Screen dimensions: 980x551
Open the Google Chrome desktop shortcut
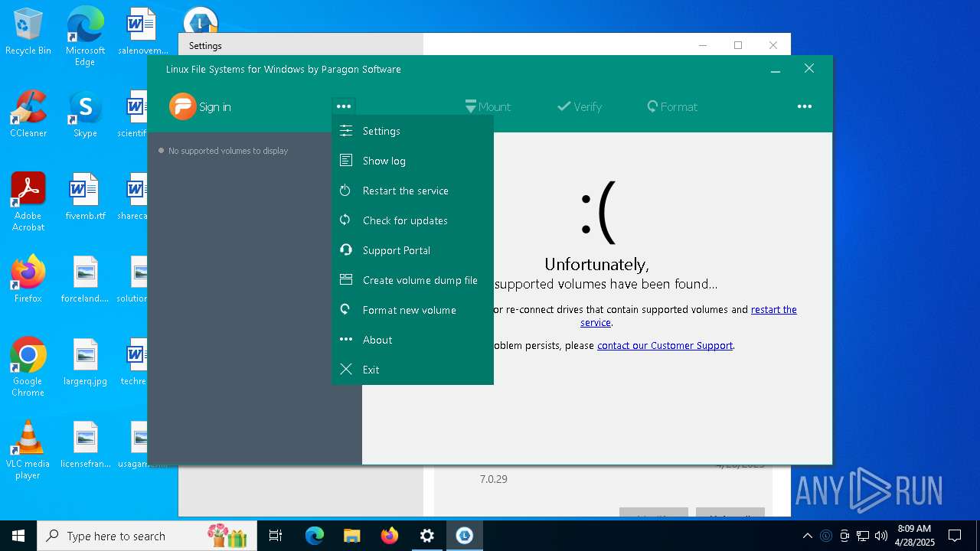point(28,367)
